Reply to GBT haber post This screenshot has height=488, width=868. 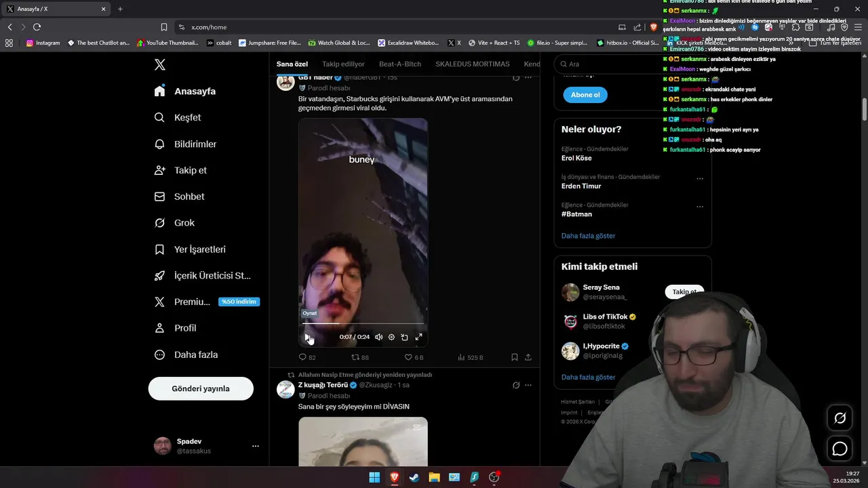pos(307,357)
